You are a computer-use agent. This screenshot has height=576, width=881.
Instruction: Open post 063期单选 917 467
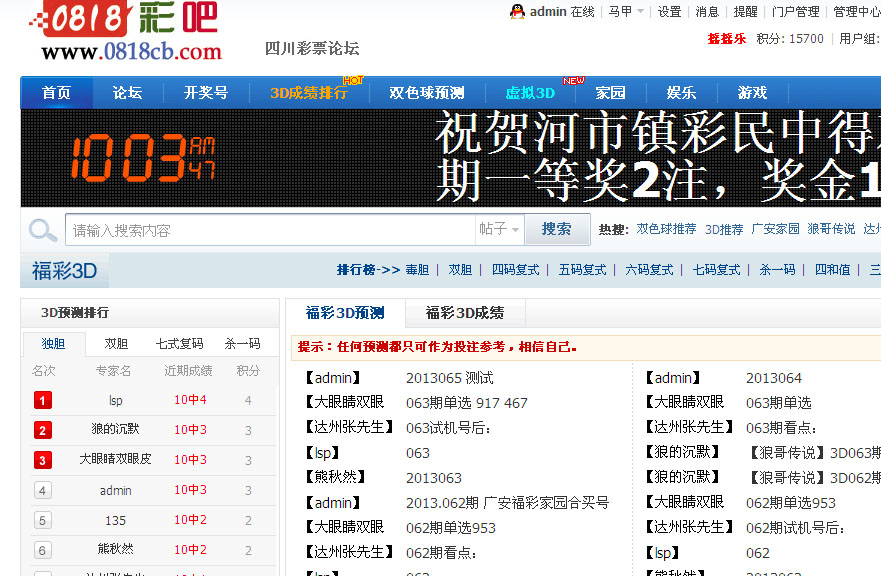pos(466,403)
